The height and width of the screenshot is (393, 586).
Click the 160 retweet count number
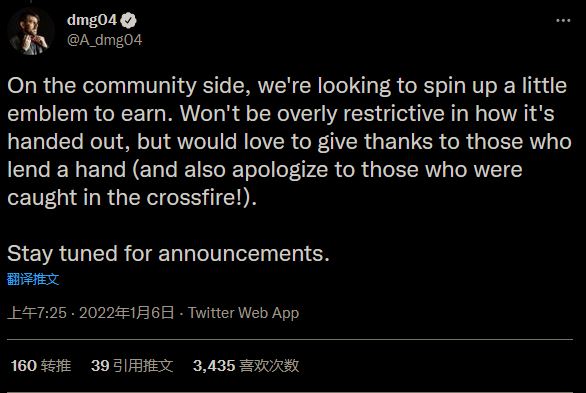tap(24, 366)
